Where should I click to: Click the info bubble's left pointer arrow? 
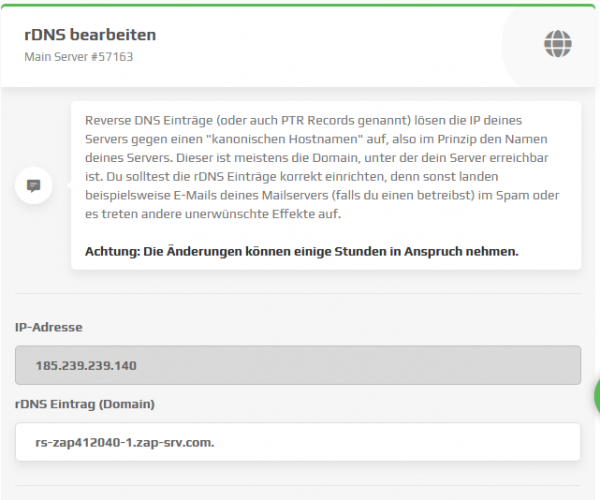(68, 186)
